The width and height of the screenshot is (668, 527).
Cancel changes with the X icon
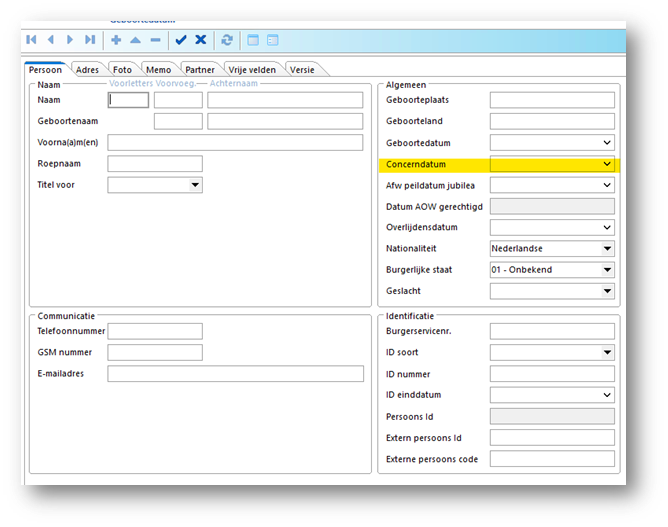pyautogui.click(x=201, y=40)
